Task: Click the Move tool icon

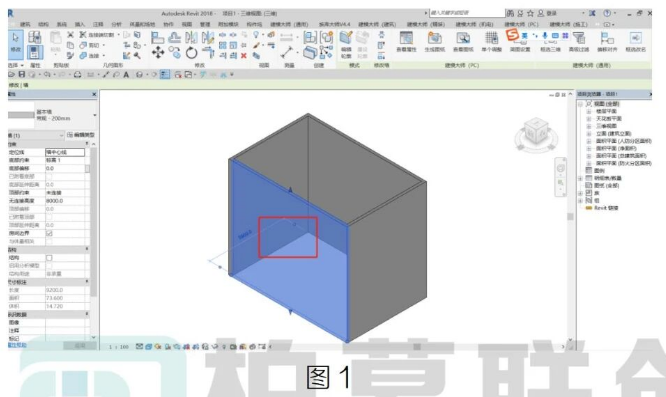Action: 158,53
